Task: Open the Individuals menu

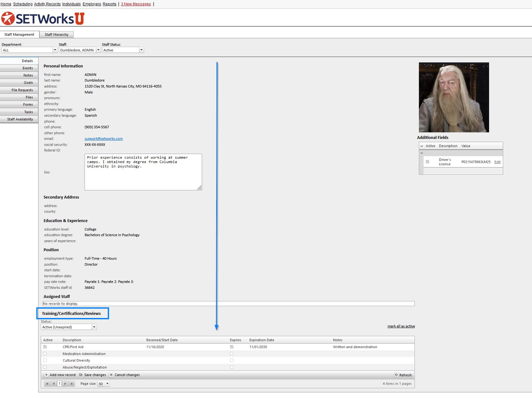Action: coord(71,4)
